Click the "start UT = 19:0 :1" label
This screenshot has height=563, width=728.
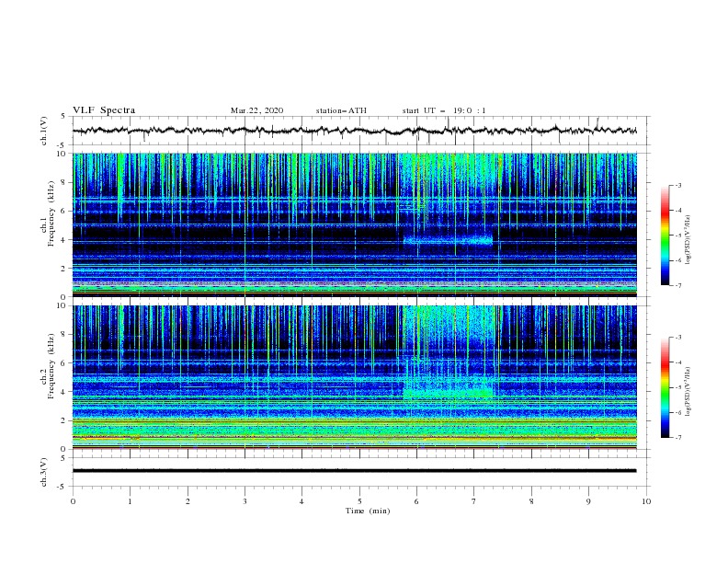tap(444, 110)
